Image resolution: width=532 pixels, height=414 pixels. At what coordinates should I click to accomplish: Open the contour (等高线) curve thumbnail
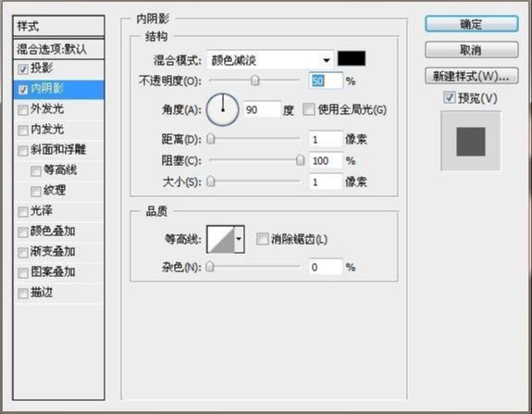tap(220, 239)
